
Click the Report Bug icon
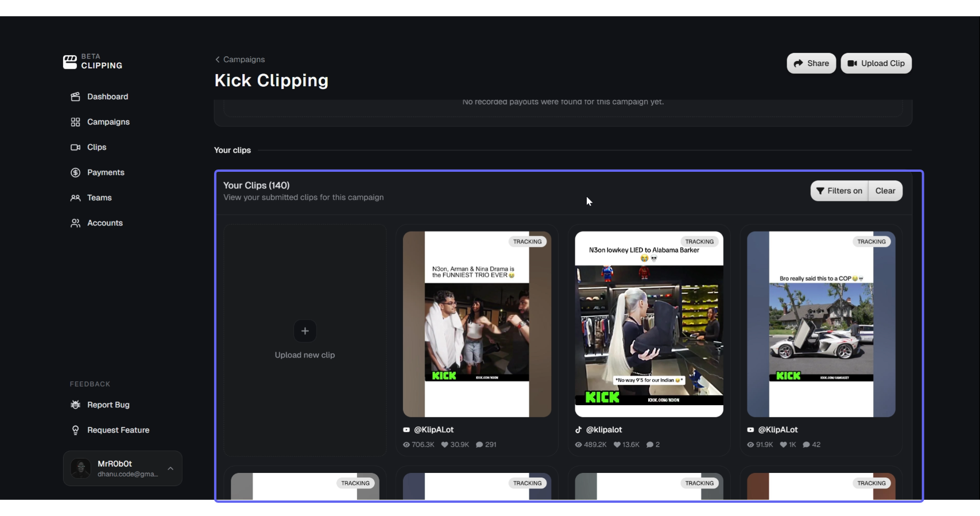[75, 405]
